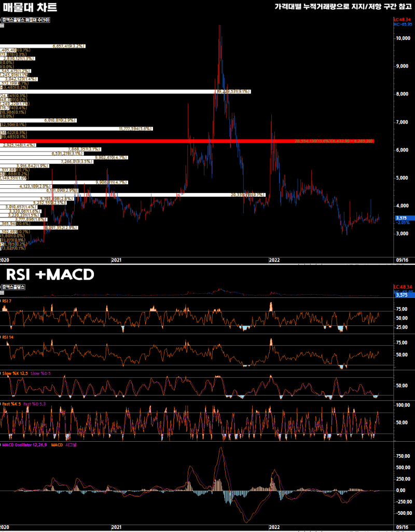Click the 3,320,067(1.6%) volume bar
Viewport: 415px width, 532px height.
click(21, 211)
